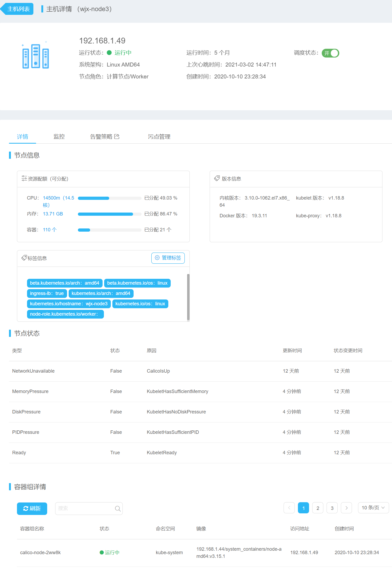Go to next page with right chevron
392x569 pixels.
point(346,508)
